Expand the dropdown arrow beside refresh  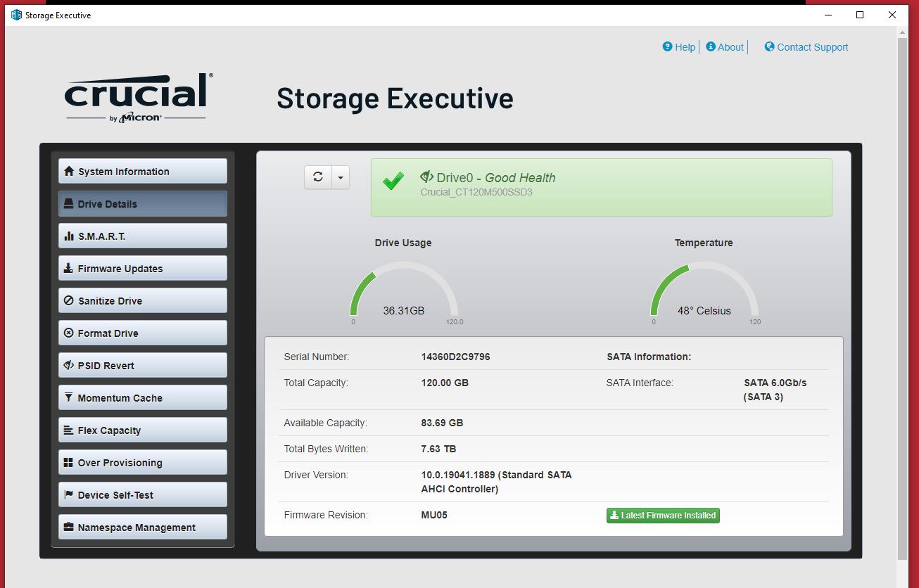click(x=341, y=177)
